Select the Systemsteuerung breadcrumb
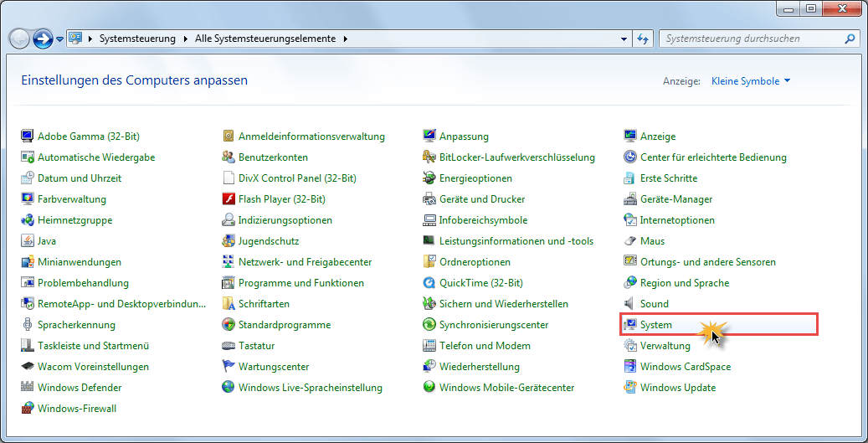This screenshot has height=443, width=868. [137, 39]
